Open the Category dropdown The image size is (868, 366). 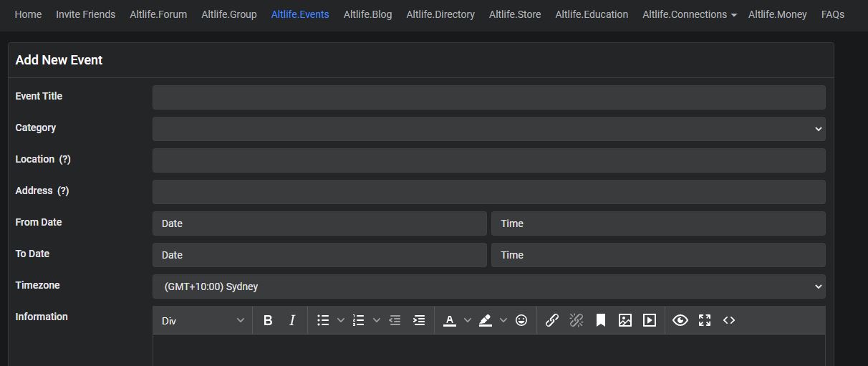click(x=488, y=129)
